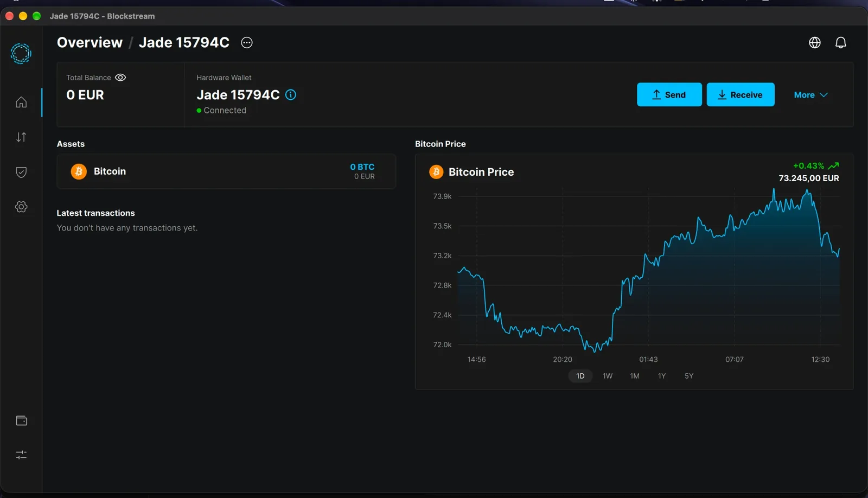Select the 1Y chart range
Image resolution: width=868 pixels, height=498 pixels.
[x=662, y=376]
